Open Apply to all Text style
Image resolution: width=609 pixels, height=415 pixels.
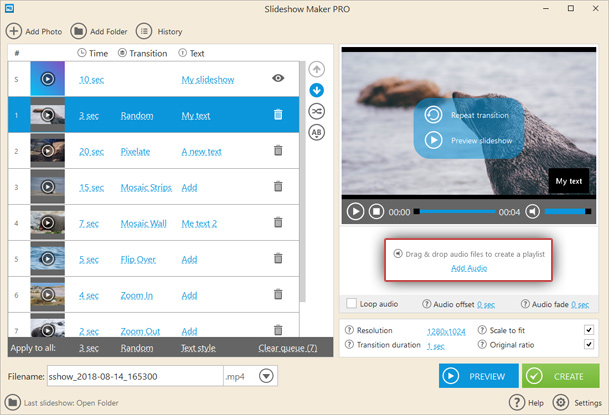click(198, 348)
